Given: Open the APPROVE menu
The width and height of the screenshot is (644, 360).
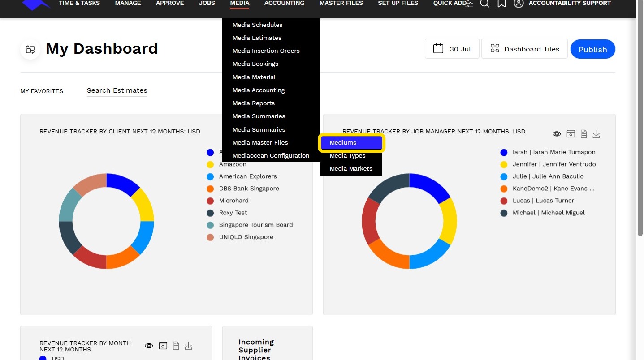Looking at the screenshot, I should (170, 3).
